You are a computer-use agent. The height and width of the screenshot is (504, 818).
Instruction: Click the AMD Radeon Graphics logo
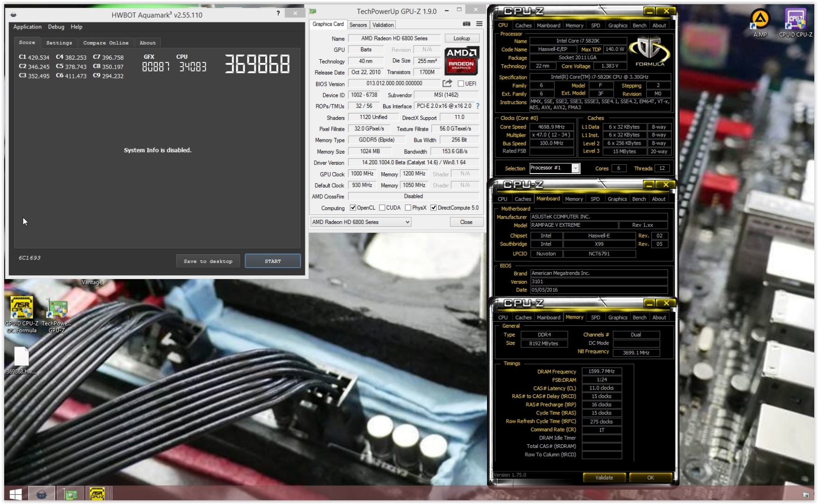(461, 61)
